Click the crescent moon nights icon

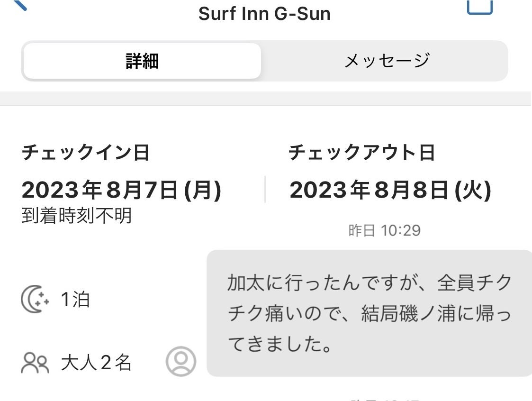click(x=35, y=300)
